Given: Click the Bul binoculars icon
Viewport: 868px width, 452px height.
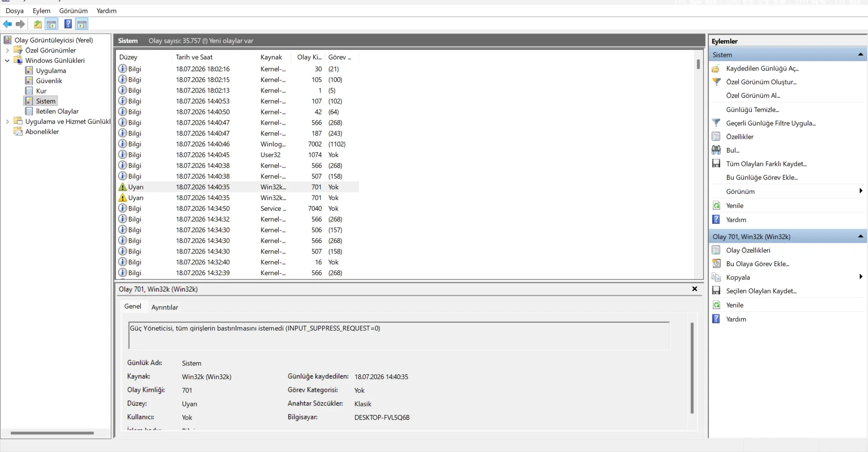Looking at the screenshot, I should (716, 150).
